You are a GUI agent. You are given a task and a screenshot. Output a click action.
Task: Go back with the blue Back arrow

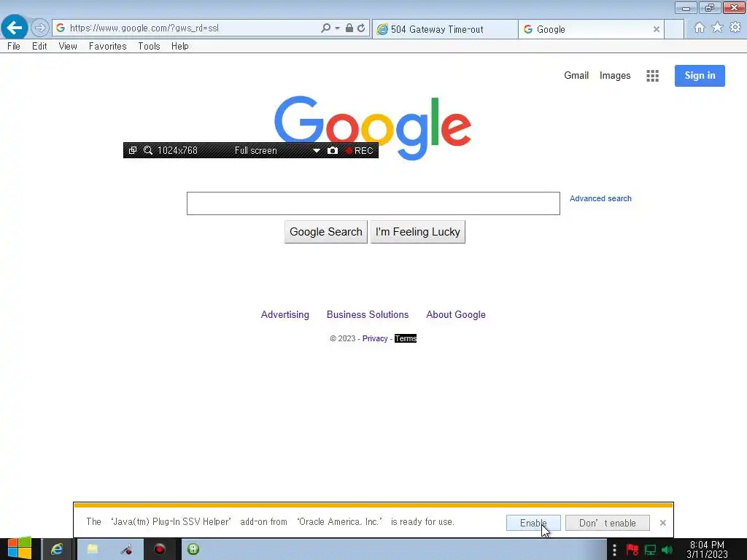click(15, 28)
